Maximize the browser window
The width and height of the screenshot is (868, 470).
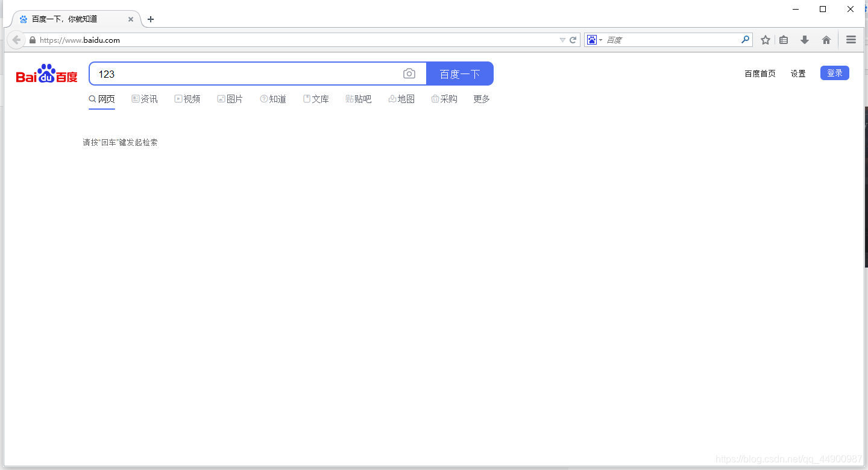click(x=823, y=9)
